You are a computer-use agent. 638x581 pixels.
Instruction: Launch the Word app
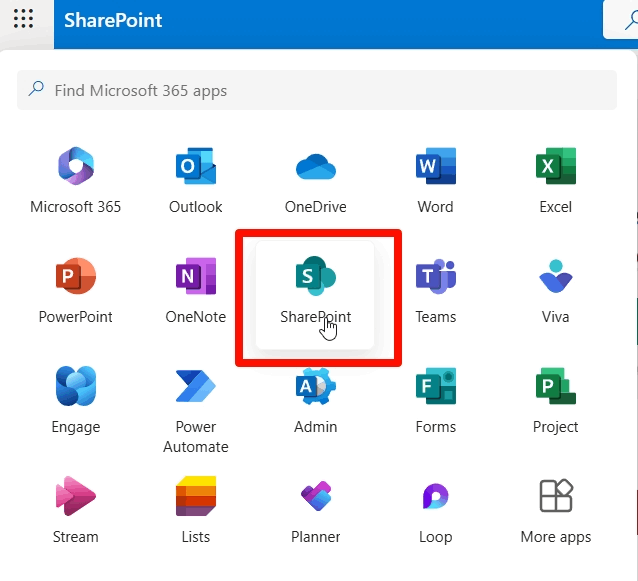435,181
